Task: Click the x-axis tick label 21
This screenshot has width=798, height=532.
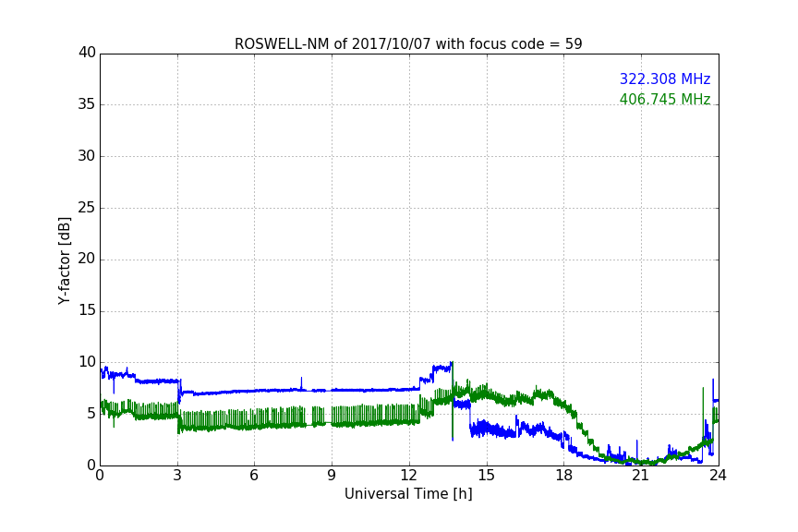Action: [x=641, y=476]
